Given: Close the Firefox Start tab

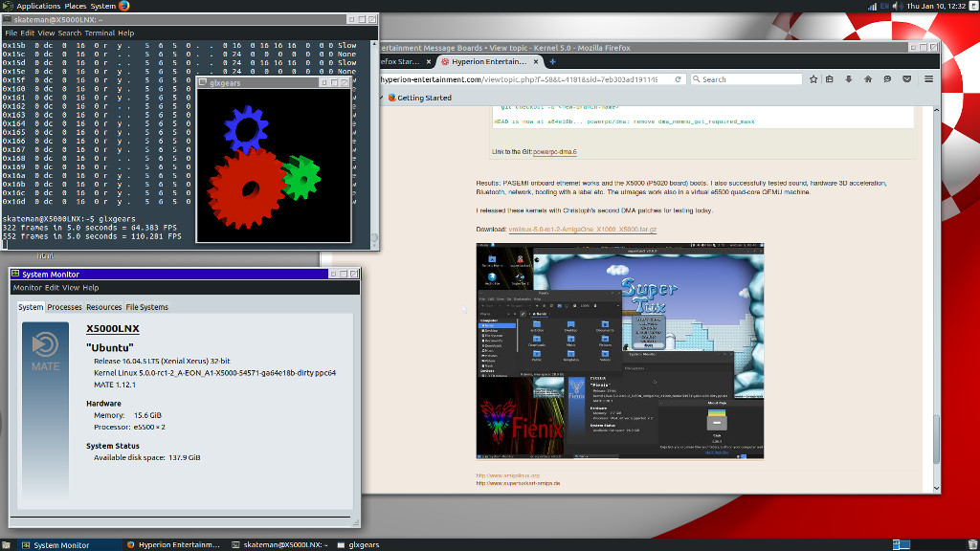Looking at the screenshot, I should pos(428,62).
